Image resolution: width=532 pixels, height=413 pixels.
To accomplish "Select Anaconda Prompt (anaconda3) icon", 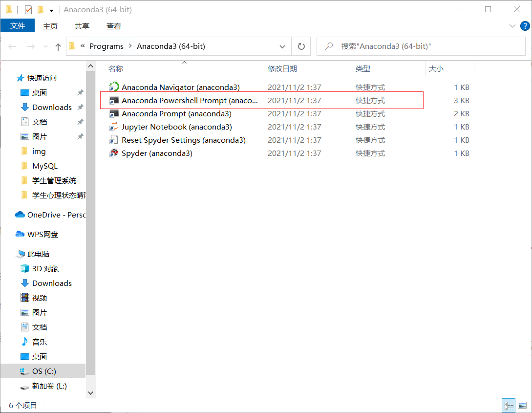I will [x=114, y=113].
